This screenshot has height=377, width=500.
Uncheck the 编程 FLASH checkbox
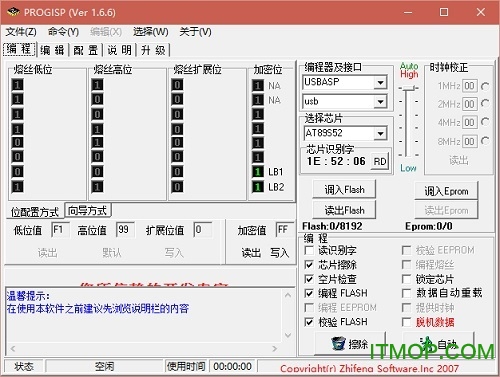tap(309, 293)
